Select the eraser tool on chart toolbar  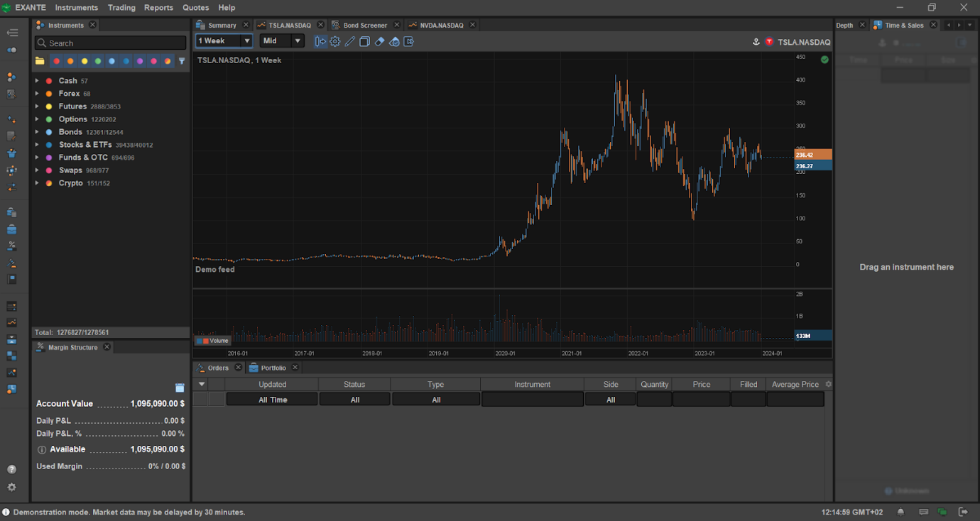(x=379, y=41)
